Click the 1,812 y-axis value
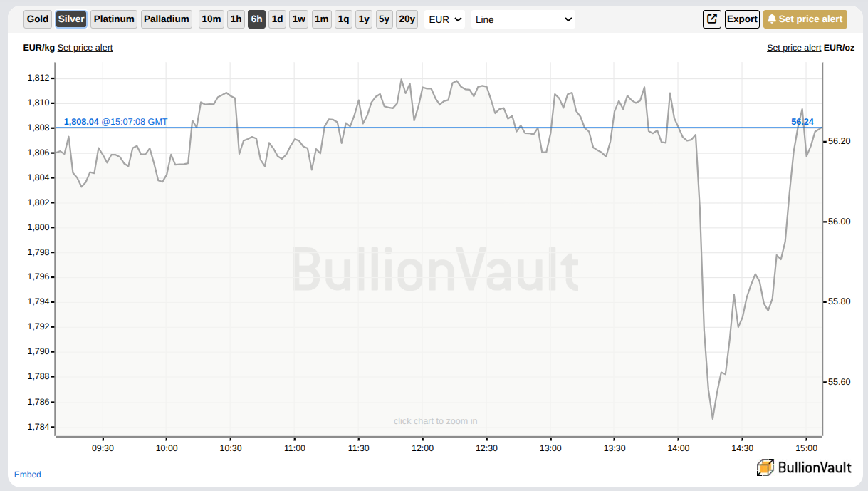The image size is (868, 491). click(x=38, y=78)
